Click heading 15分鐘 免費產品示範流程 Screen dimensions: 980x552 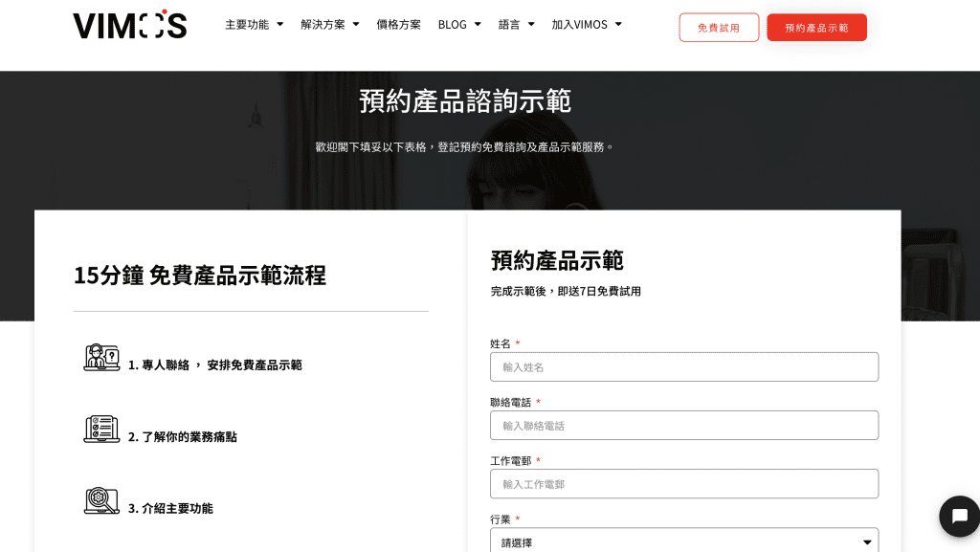(200, 276)
